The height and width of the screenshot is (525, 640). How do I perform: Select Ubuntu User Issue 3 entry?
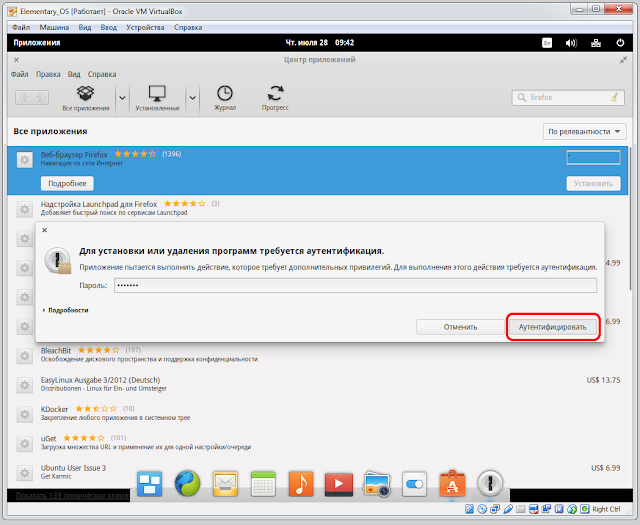(x=318, y=472)
